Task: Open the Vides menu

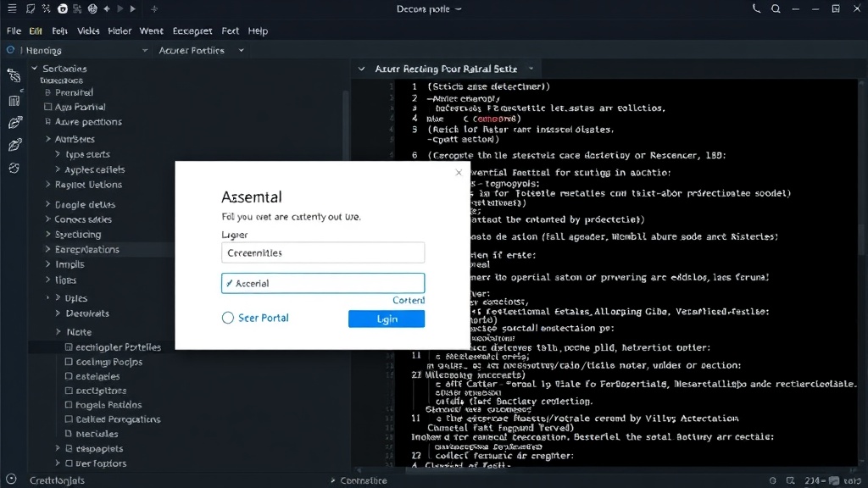Action: pyautogui.click(x=88, y=31)
